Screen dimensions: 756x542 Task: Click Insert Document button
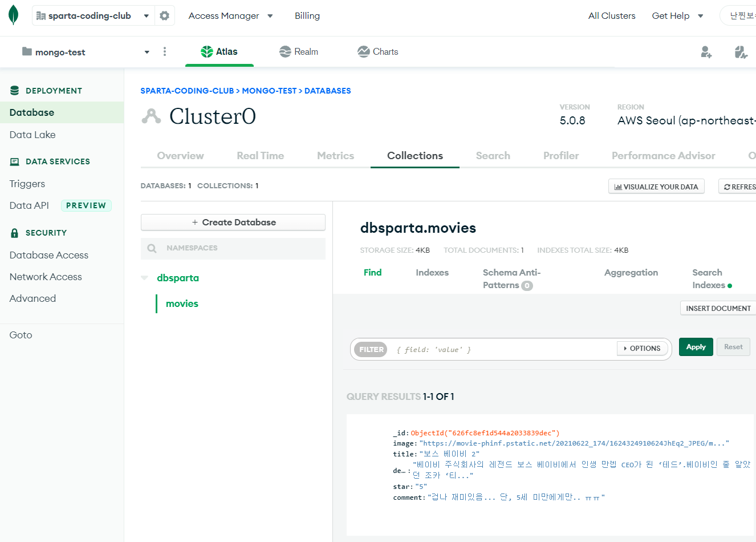click(718, 308)
